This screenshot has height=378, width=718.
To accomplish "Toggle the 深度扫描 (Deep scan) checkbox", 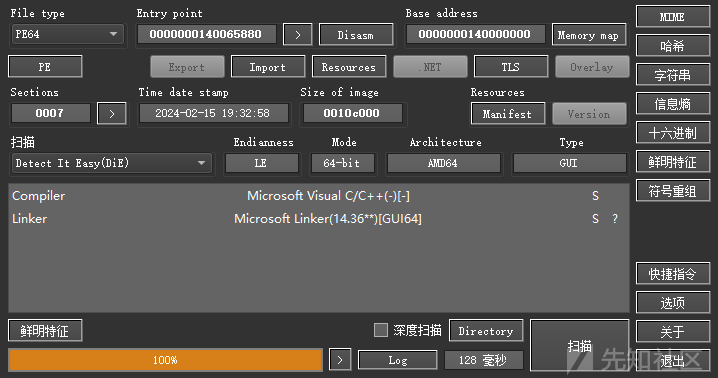I will (x=381, y=330).
